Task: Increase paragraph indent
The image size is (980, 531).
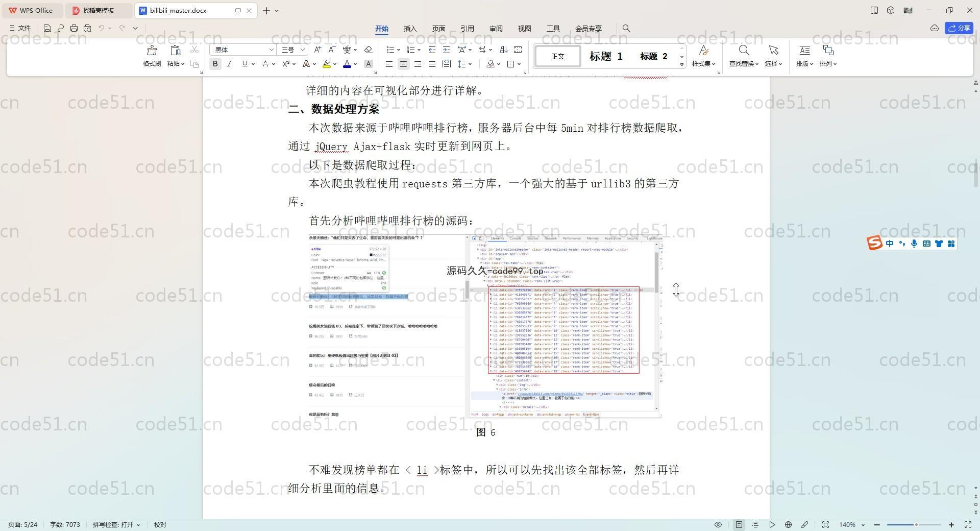Action: pyautogui.click(x=446, y=50)
